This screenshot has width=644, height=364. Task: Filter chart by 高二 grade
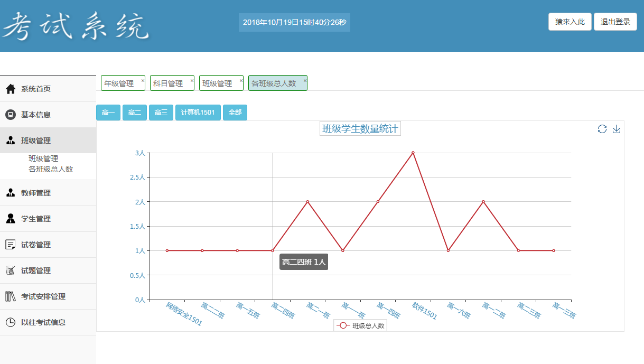click(x=135, y=113)
